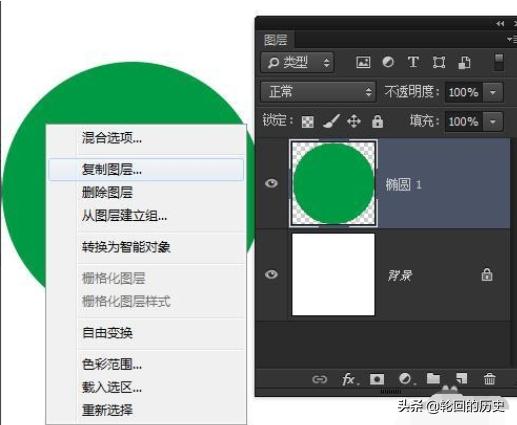Hide the 椭圆 1 layer
Screen dimensions: 517x425
[271, 183]
